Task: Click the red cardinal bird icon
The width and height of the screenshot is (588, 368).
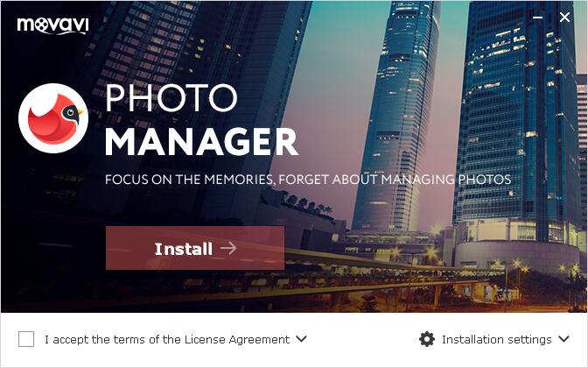Action: (53, 118)
